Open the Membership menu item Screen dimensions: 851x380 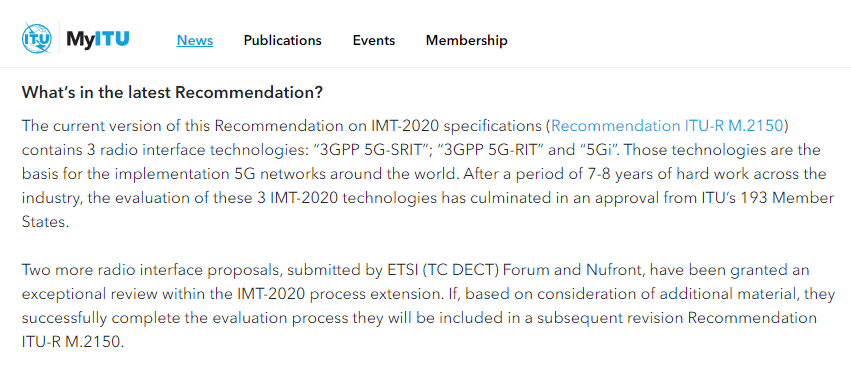[x=467, y=40]
